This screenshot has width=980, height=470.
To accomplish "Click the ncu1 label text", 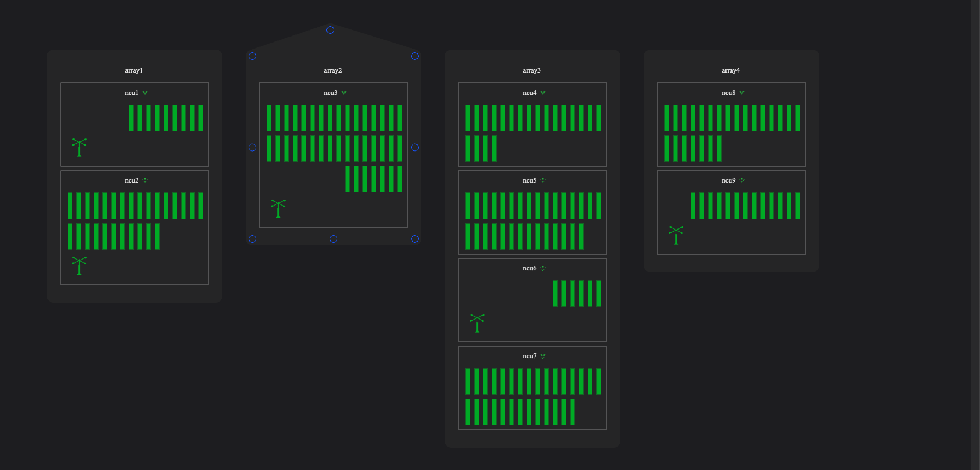I will [x=131, y=93].
